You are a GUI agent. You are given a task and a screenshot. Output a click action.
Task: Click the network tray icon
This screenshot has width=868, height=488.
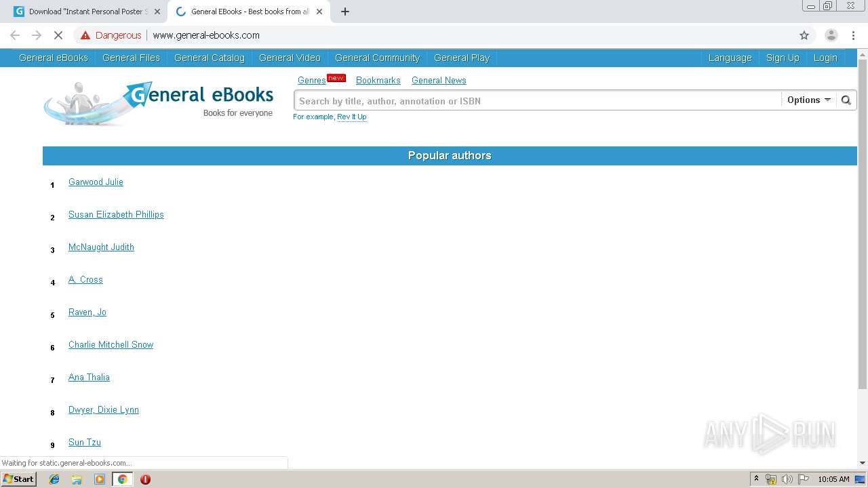pos(771,479)
